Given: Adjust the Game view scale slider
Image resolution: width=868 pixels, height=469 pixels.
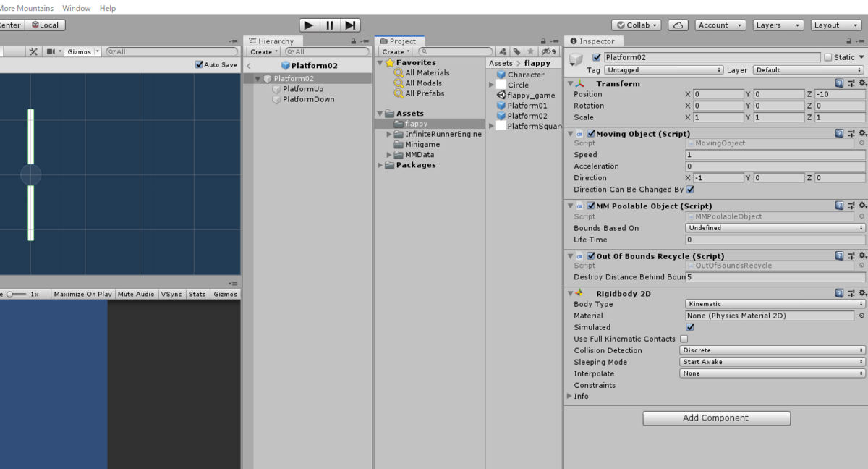Looking at the screenshot, I should pyautogui.click(x=16, y=295).
